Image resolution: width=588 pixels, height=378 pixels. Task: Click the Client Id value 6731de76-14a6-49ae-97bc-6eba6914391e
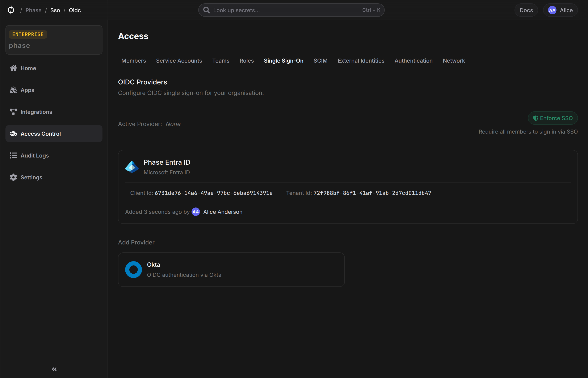pyautogui.click(x=214, y=193)
